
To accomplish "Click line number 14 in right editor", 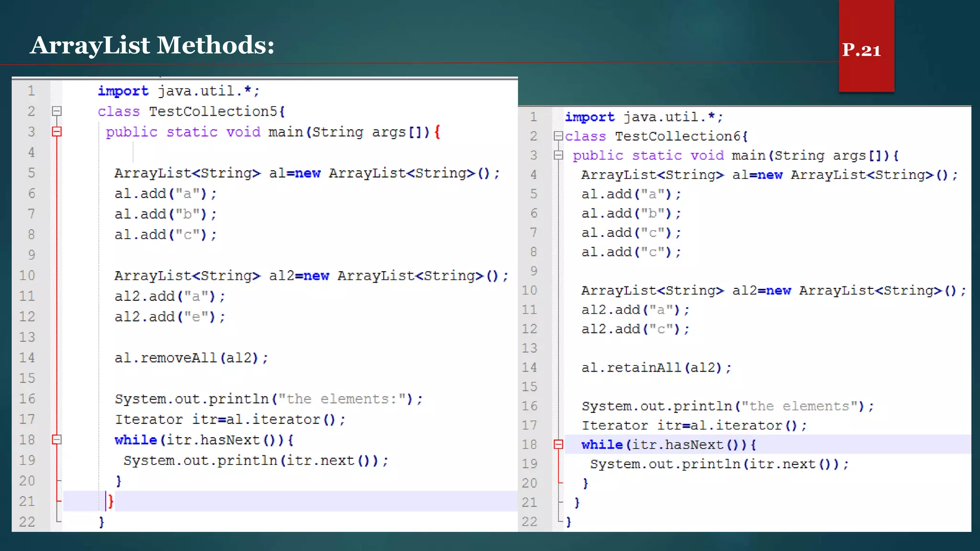I will coord(529,367).
